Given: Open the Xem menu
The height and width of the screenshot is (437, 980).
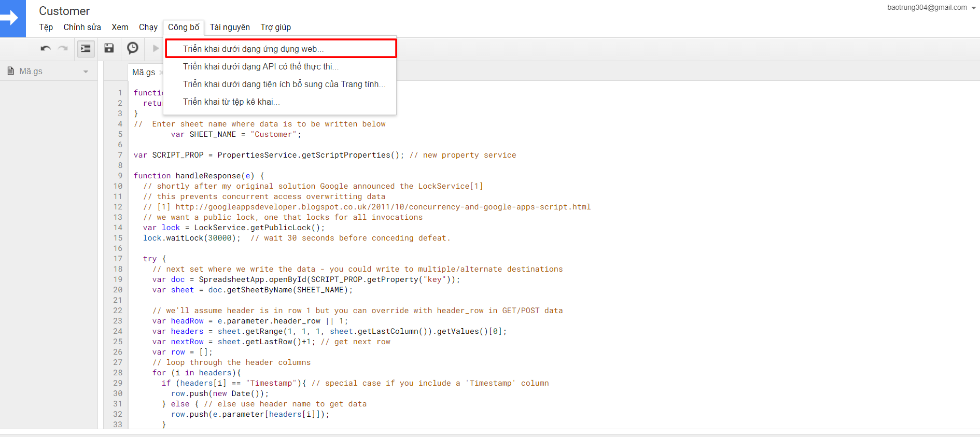Looking at the screenshot, I should 120,27.
